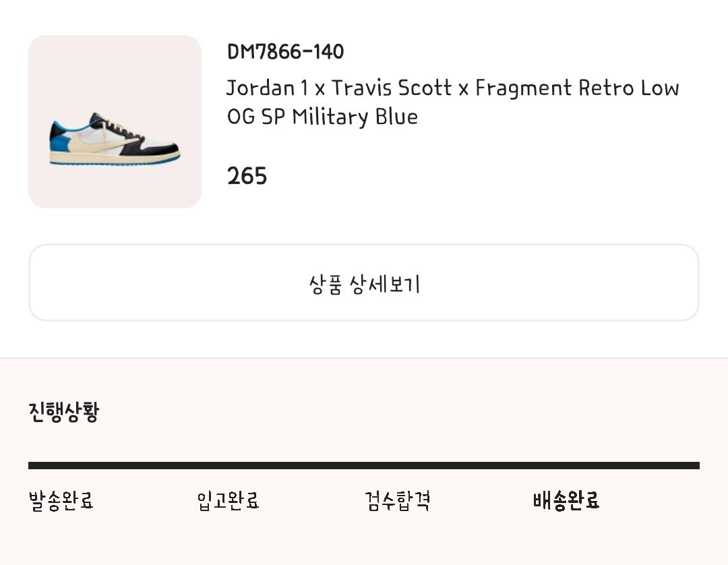Image resolution: width=728 pixels, height=565 pixels.
Task: Select the bold 배송완료 progress step
Action: coord(566,501)
